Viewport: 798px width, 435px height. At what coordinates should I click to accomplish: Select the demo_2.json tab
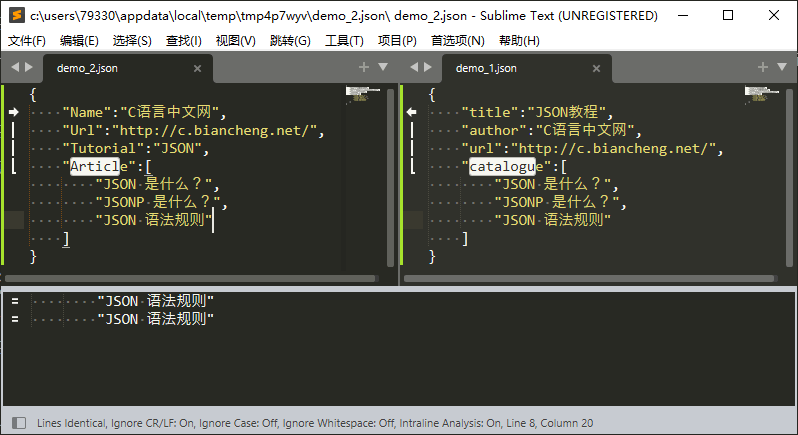(127, 68)
